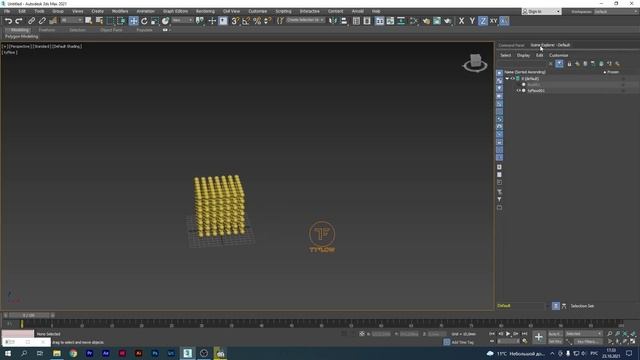Screen dimensions: 640x360
Task: Open the Named Selection Sets dropdown
Action: pyautogui.click(x=305, y=20)
